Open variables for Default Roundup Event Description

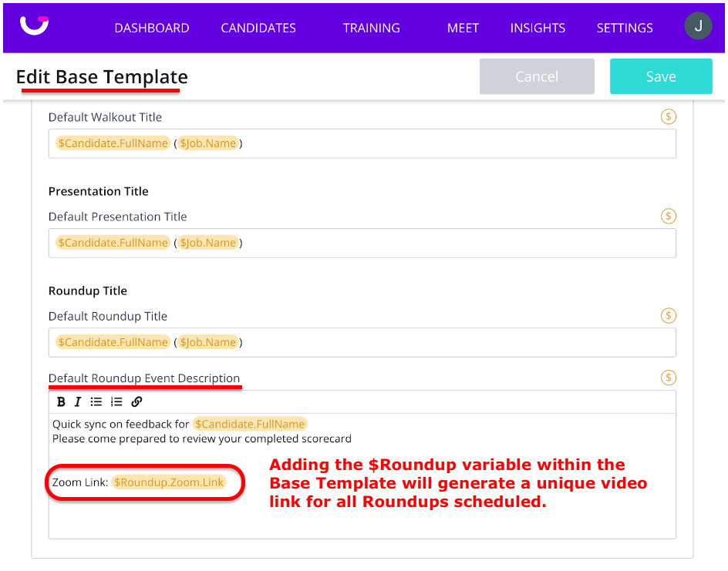click(668, 378)
